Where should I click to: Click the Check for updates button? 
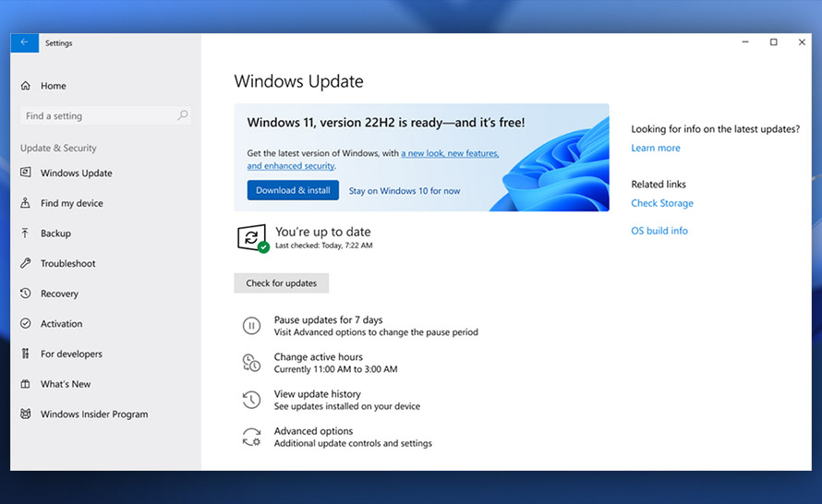[281, 282]
